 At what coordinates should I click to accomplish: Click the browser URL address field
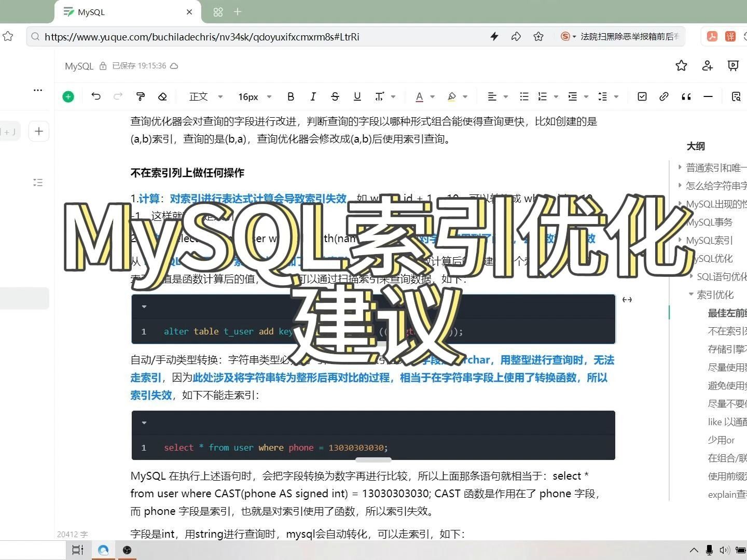[x=259, y=36]
